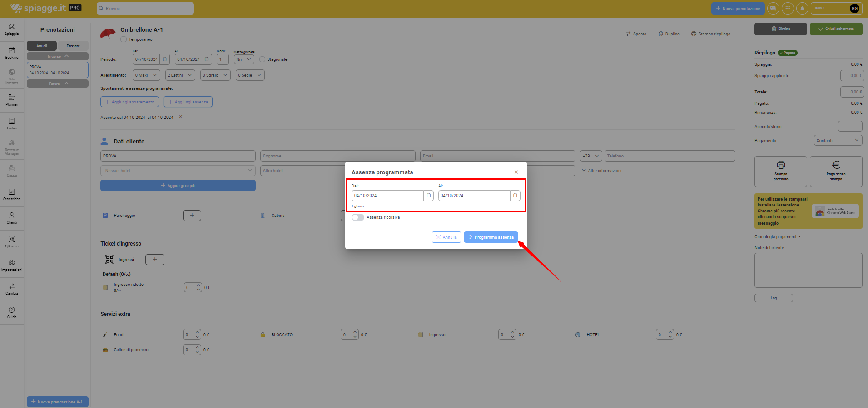This screenshot has height=408, width=868.
Task: Open the Spiaggia section in sidebar
Action: pos(12,29)
